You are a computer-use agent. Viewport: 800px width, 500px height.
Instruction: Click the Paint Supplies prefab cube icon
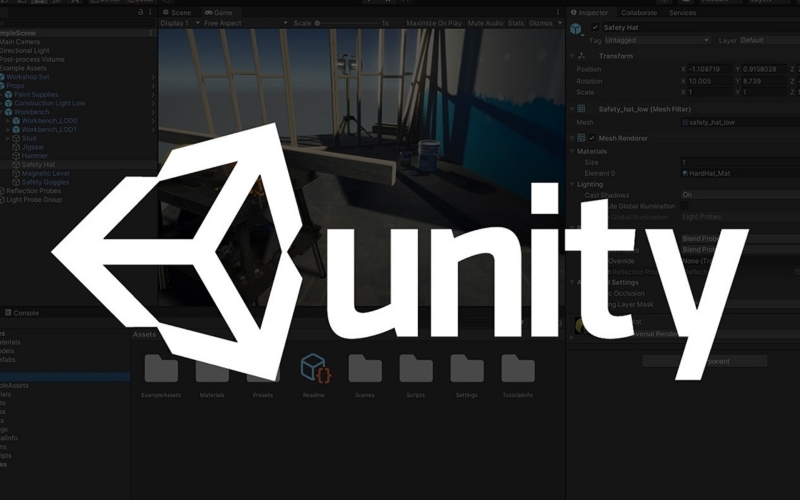click(8, 94)
